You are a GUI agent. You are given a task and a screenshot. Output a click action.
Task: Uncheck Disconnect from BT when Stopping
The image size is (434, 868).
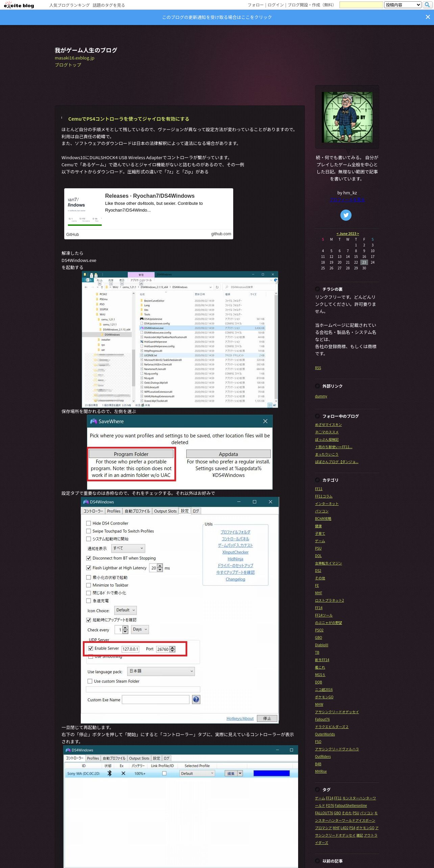[x=89, y=558]
